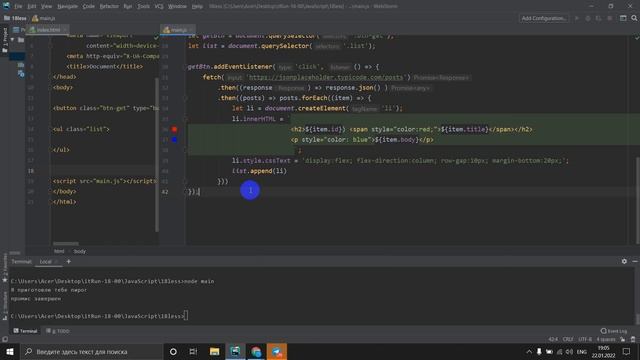This screenshot has width=640, height=360.
Task: Toggle the red breakpoint on line 36
Action: [174, 129]
